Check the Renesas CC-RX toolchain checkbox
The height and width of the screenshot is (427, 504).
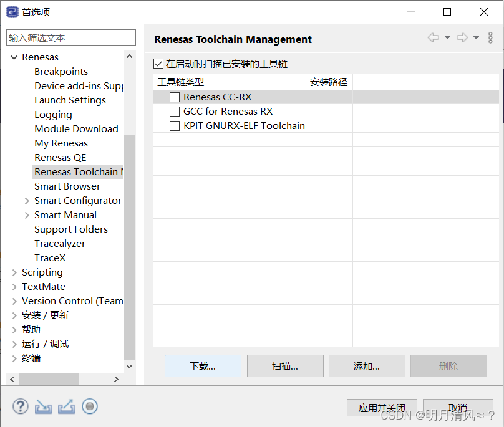coord(175,97)
